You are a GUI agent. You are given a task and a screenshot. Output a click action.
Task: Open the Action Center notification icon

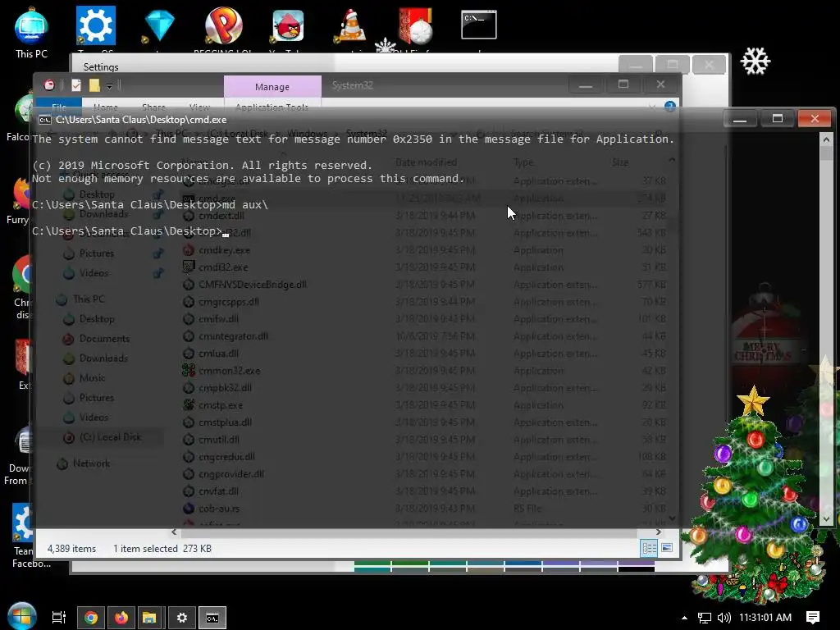[x=813, y=618]
